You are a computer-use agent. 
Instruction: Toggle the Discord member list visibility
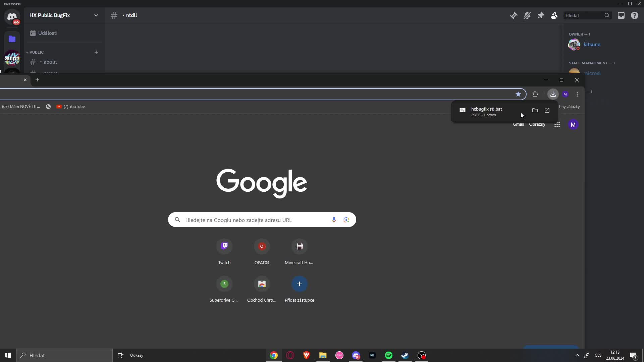coord(554,15)
